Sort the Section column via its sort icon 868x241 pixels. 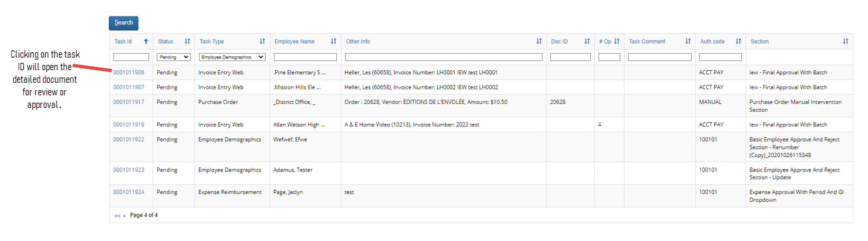coord(845,41)
